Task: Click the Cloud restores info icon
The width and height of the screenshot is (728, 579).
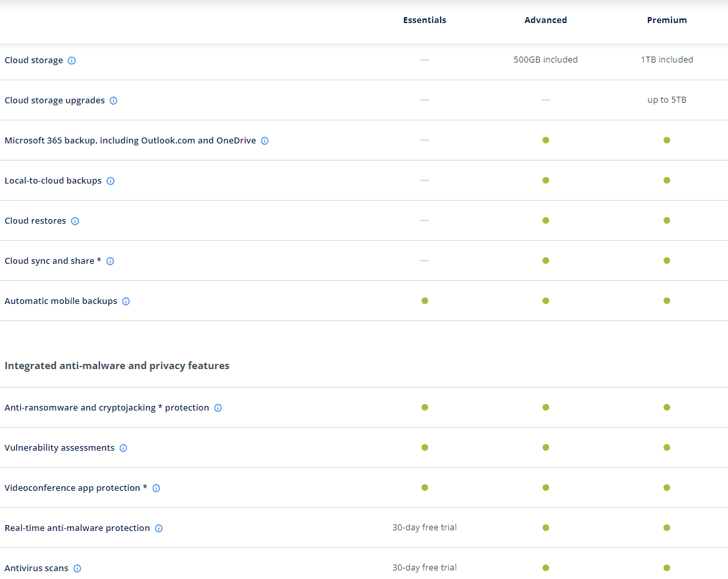Action: click(75, 221)
